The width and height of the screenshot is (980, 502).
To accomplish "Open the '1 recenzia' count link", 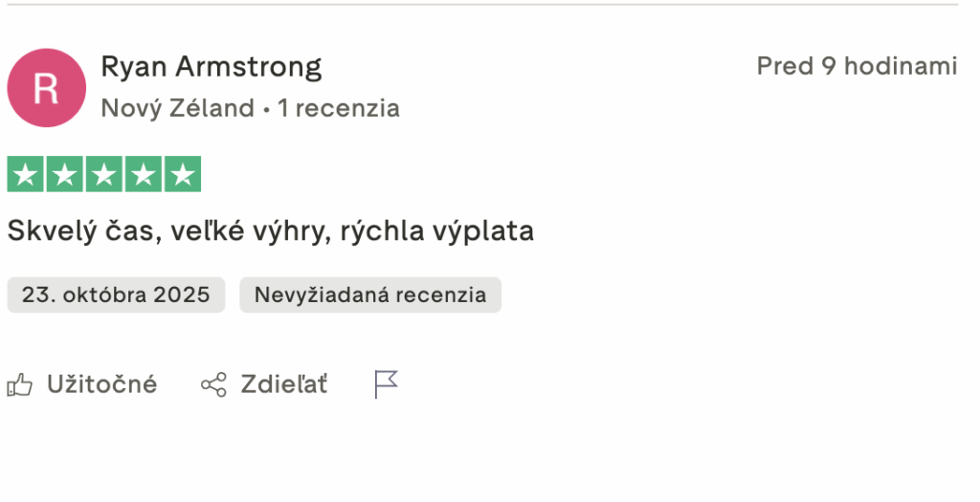I will click(339, 108).
